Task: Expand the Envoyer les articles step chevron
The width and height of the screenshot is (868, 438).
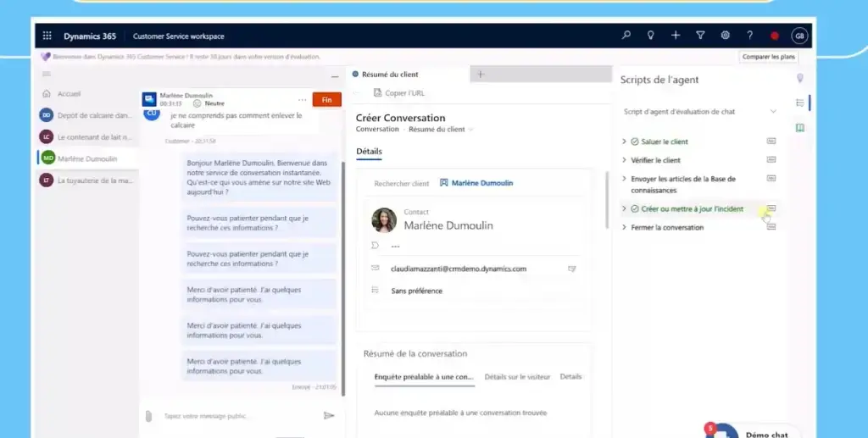Action: pos(624,179)
